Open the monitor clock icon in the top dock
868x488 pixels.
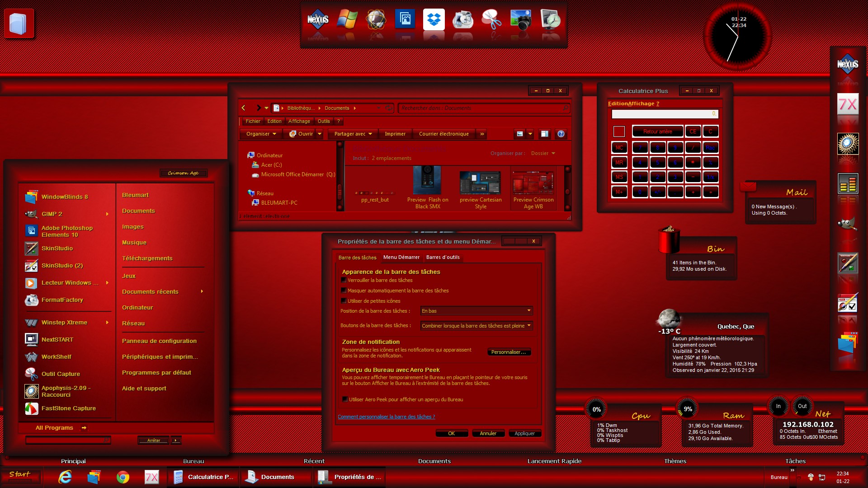pyautogui.click(x=550, y=19)
